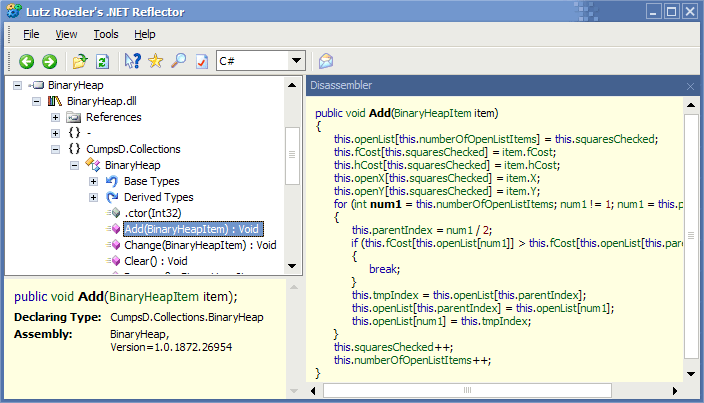Select Change(BinaryHeapItem) : Void tree item
The image size is (704, 403).
click(x=200, y=245)
